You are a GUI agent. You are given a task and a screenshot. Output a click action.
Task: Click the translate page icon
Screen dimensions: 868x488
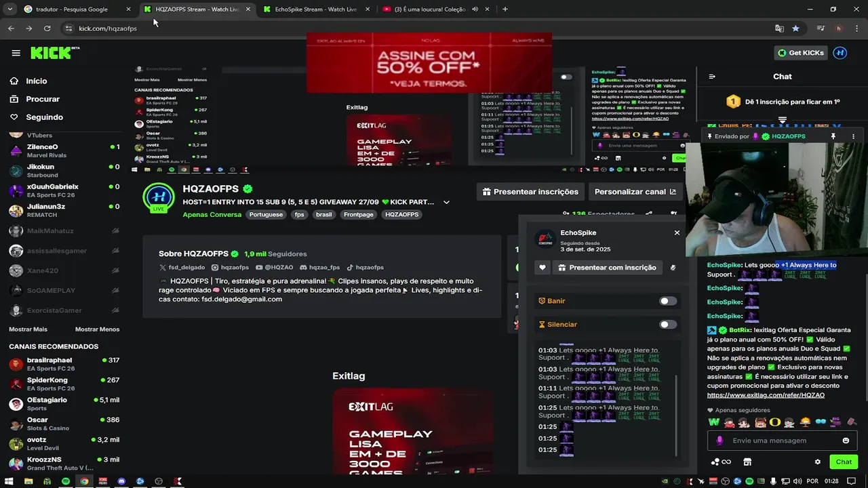[x=779, y=28]
